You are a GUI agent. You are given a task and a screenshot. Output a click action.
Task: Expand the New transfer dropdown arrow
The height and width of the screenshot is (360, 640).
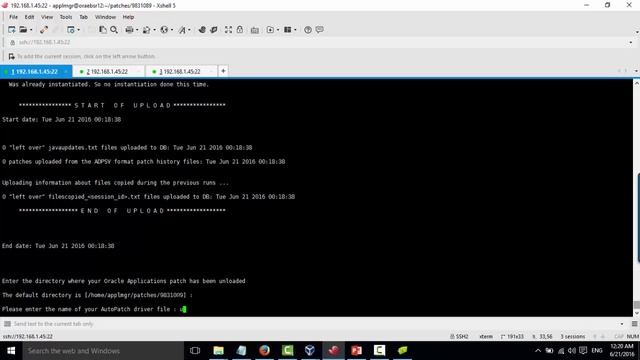coord(278,30)
